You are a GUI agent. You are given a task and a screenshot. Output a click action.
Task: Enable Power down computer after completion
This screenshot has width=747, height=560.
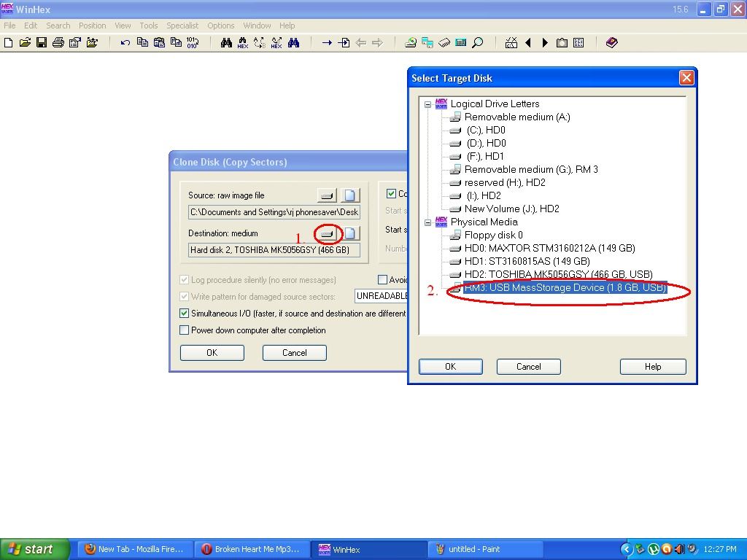click(x=185, y=330)
